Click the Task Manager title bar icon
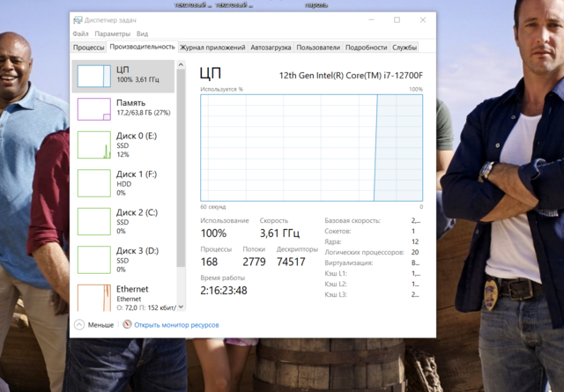Image resolution: width=564 pixels, height=392 pixels. (79, 19)
